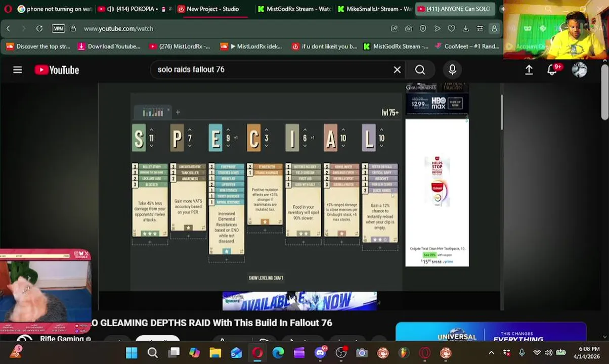Decrease Luck with its down arrow
609x364 pixels.
point(381,146)
